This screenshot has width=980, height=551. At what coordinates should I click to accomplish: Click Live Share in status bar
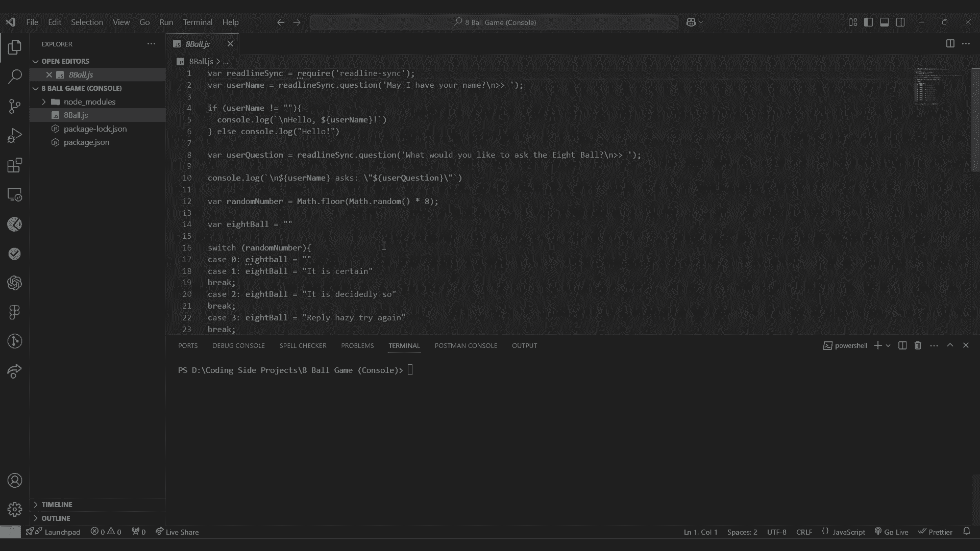click(x=177, y=532)
